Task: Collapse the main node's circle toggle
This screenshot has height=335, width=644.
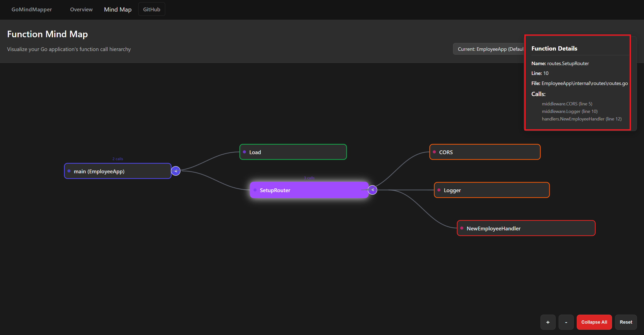Action: (176, 171)
